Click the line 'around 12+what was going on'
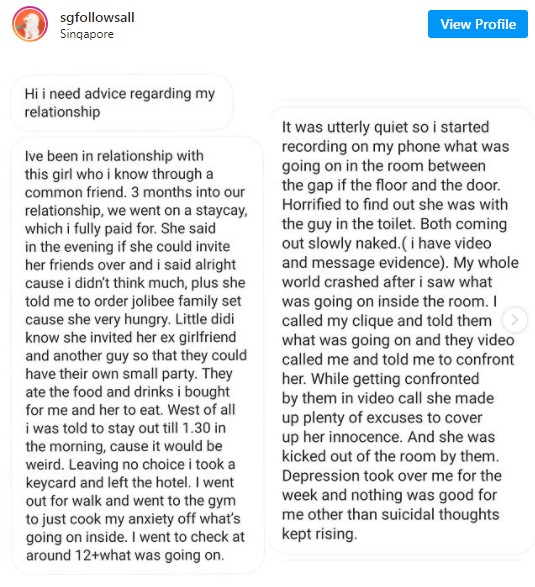This screenshot has width=535, height=587. 125,555
